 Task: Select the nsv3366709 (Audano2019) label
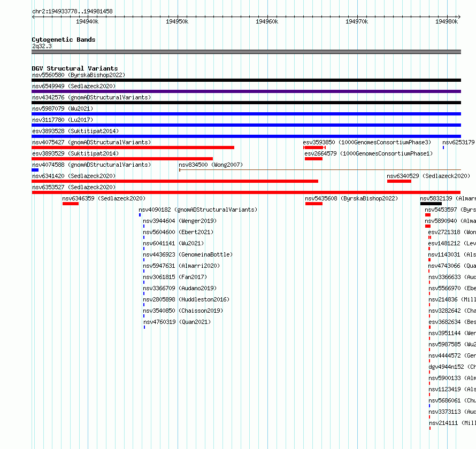(180, 288)
